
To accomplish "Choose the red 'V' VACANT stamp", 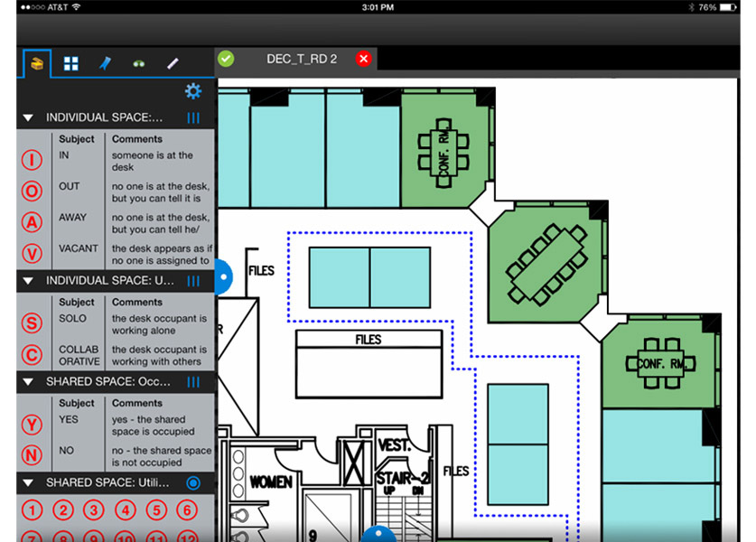I will coord(33,254).
